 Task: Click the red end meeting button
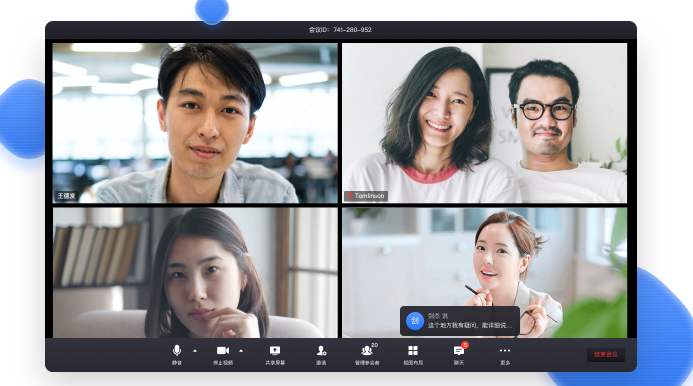click(605, 355)
